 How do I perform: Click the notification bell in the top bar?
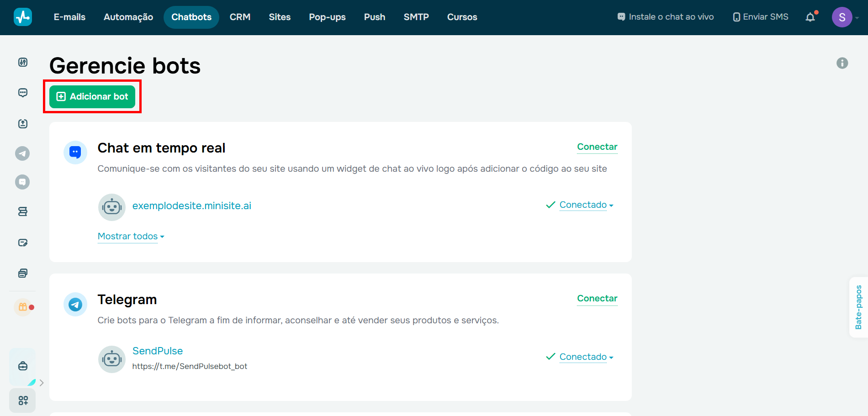pos(810,17)
